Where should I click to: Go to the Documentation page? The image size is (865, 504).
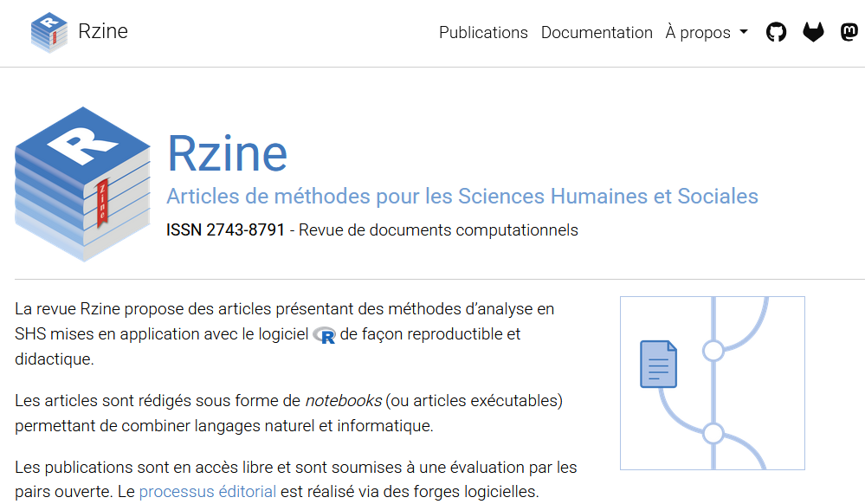coord(597,33)
